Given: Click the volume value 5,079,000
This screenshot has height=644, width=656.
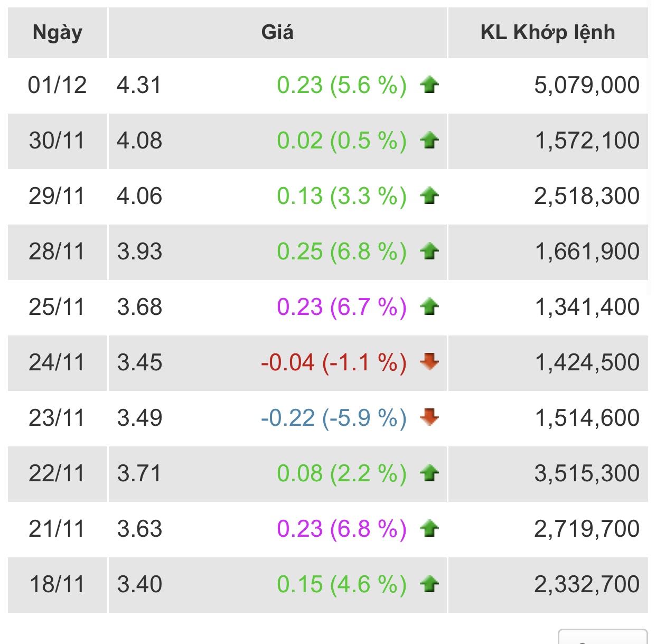Looking at the screenshot, I should [587, 85].
